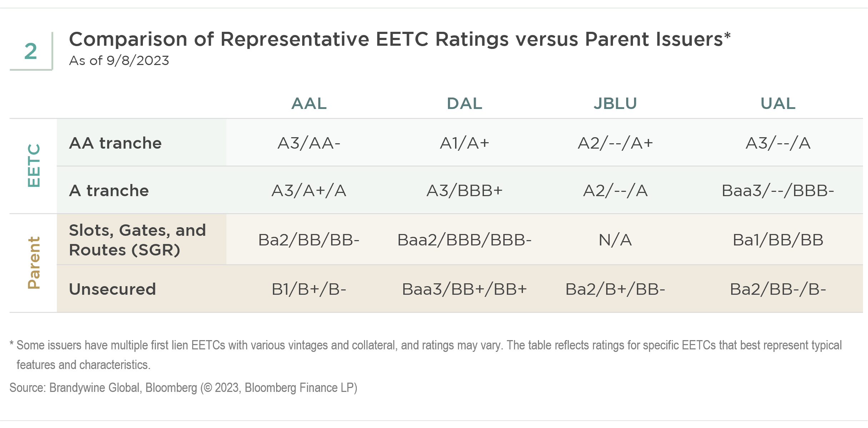Select the 'Slots, Gates, and Routes (SGR)' label
The width and height of the screenshot is (868, 428).
137,240
